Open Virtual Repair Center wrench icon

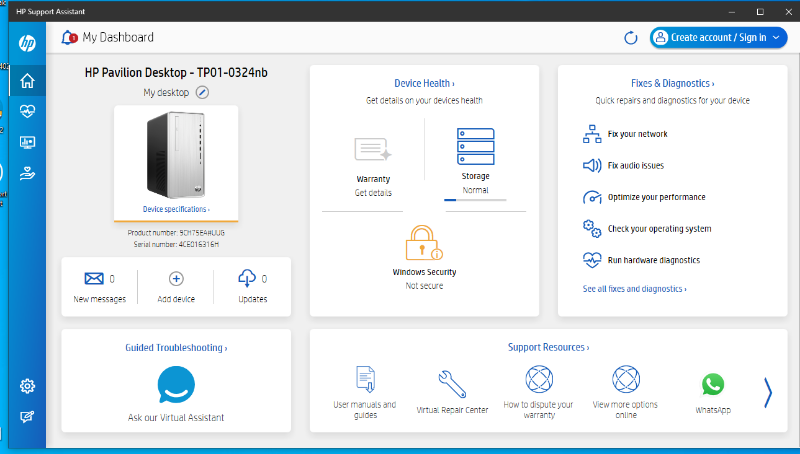[452, 383]
